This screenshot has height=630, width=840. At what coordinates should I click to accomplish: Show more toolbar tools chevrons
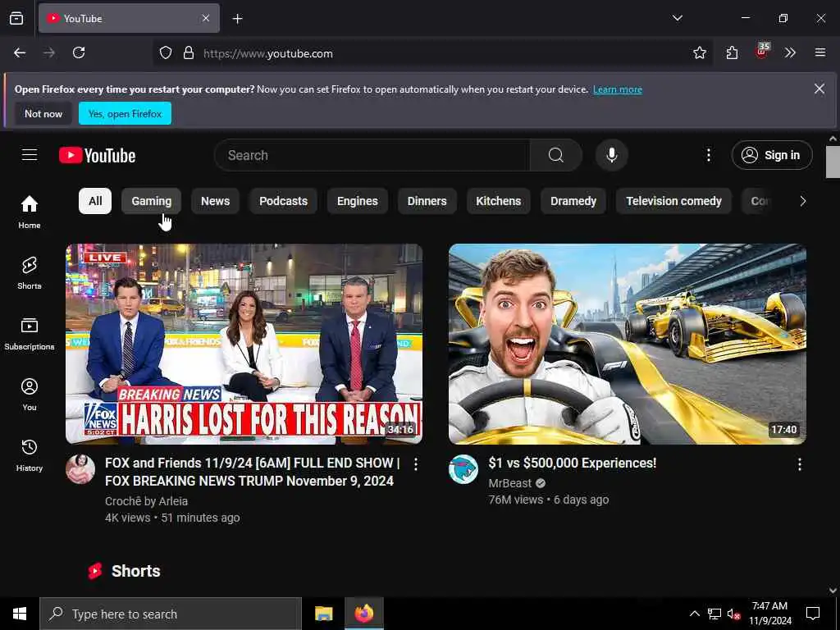pyautogui.click(x=790, y=52)
